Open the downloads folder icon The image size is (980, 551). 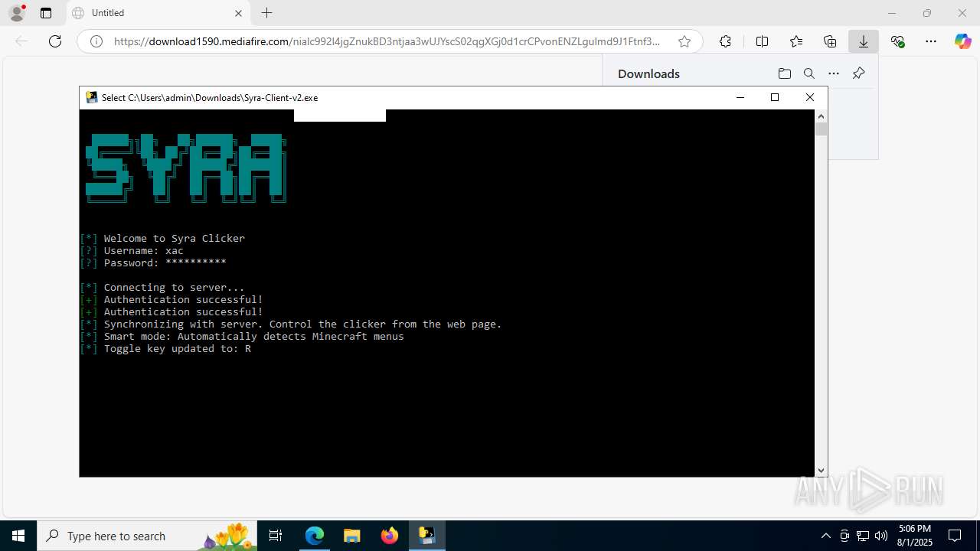(784, 73)
